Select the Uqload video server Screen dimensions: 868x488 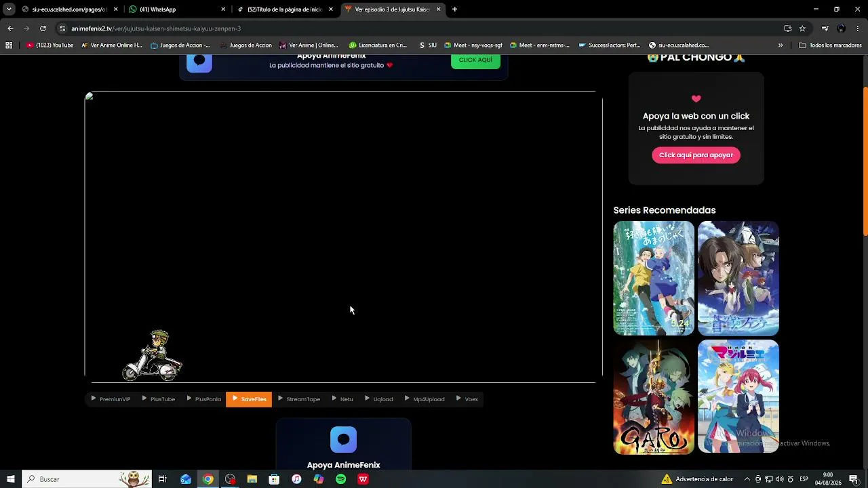[379, 399]
